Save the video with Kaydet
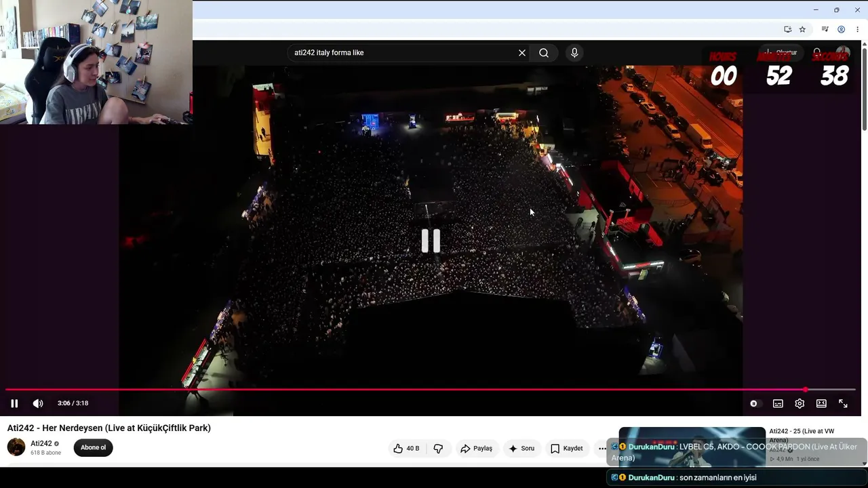This screenshot has height=488, width=868. (566, 448)
